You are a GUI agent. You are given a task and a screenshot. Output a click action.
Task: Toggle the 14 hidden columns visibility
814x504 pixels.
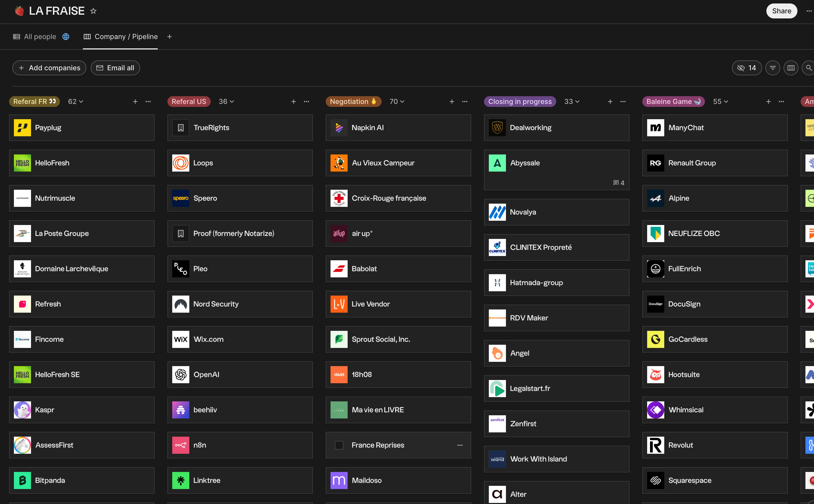(x=747, y=68)
